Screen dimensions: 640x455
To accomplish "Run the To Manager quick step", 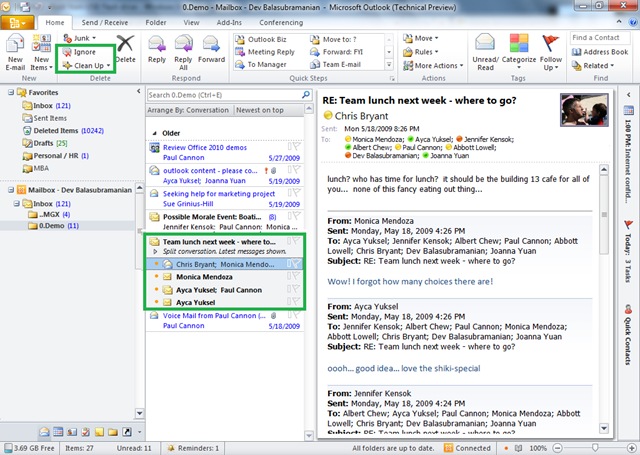I will [x=261, y=64].
